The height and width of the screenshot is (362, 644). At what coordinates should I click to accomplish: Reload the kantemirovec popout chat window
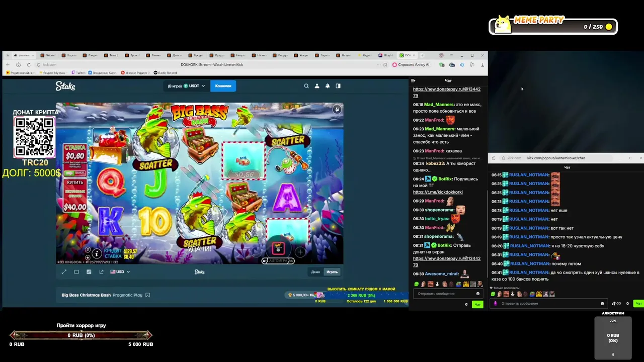[x=493, y=158]
